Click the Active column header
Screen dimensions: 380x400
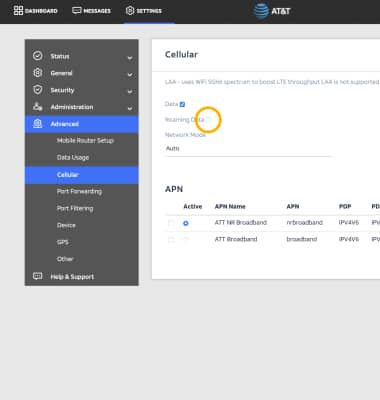[193, 206]
